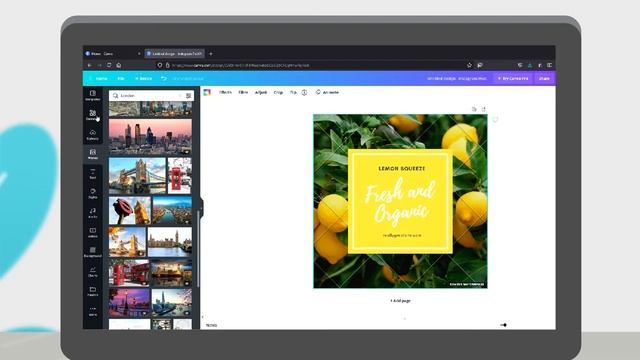Open the More sidebar option
This screenshot has height=360, width=640.
93,311
